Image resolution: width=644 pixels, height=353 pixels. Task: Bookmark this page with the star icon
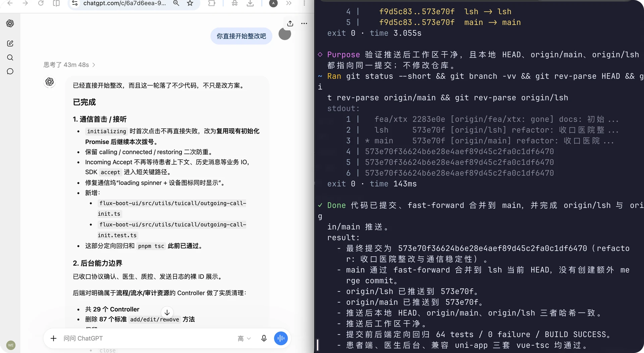pyautogui.click(x=190, y=3)
